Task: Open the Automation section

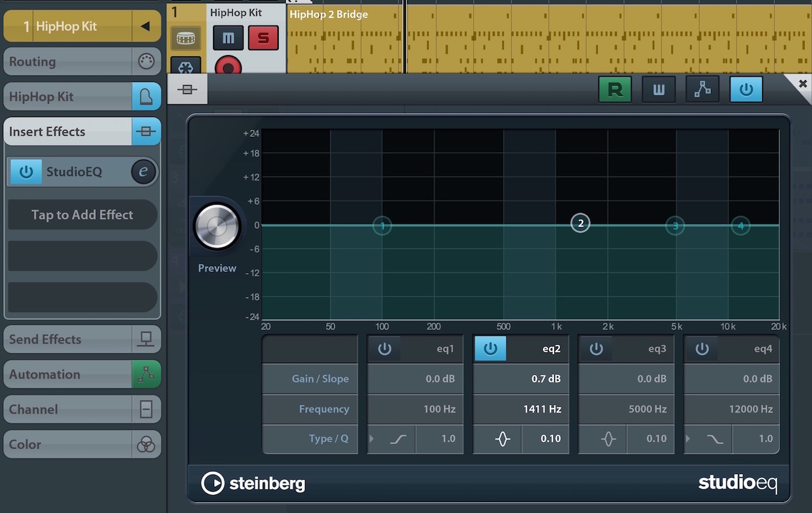Action: 68,374
